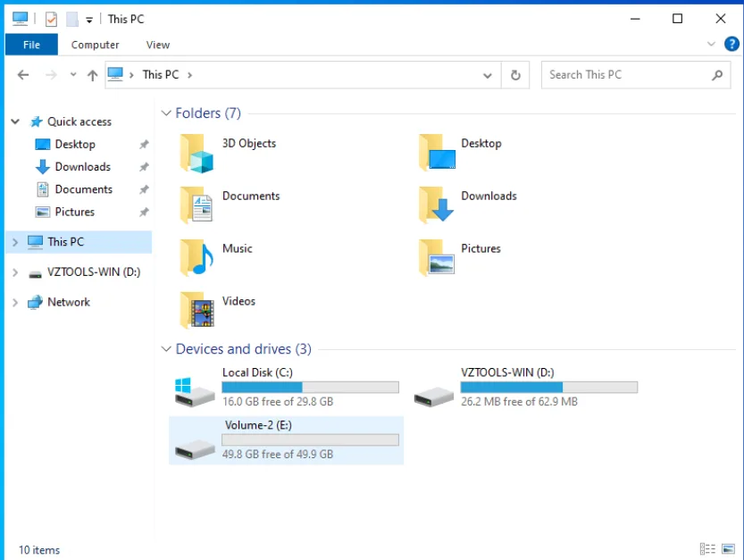Viewport: 744px width, 560px height.
Task: Click the New folder quick access toolbar icon
Action: coord(71,19)
